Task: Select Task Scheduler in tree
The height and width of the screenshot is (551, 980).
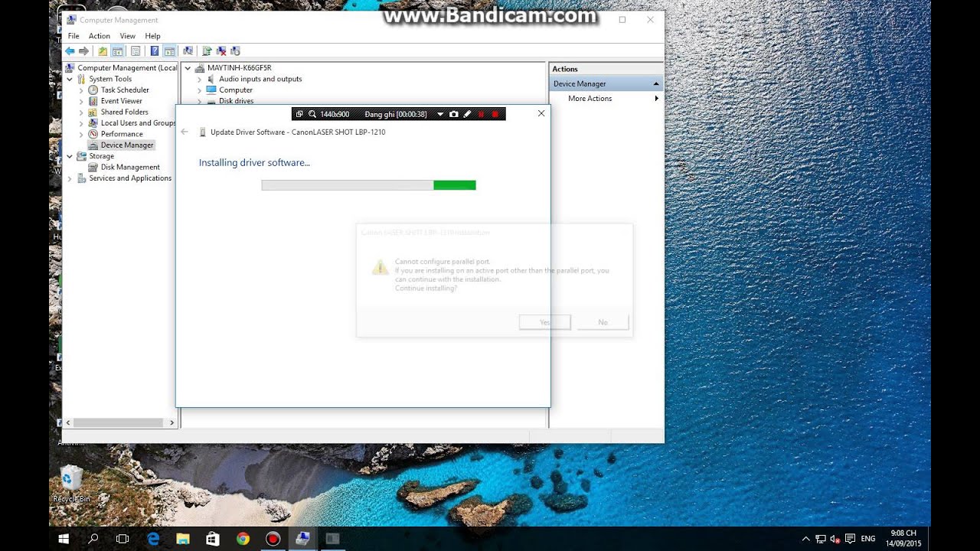Action: click(x=125, y=90)
